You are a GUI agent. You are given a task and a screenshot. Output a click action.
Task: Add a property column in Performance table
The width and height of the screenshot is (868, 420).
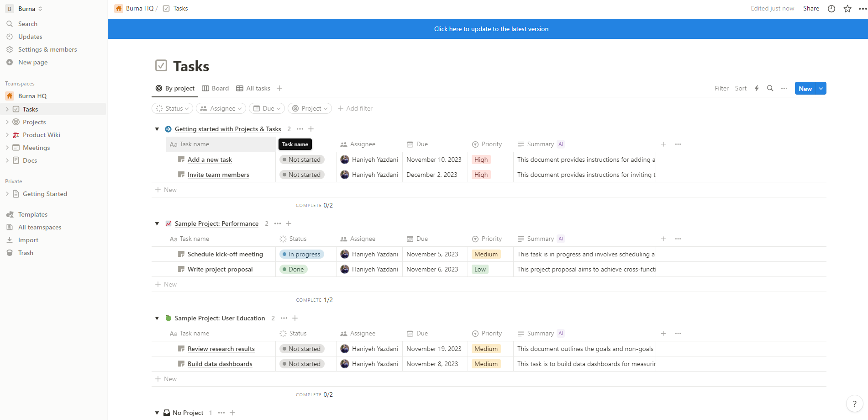(663, 239)
